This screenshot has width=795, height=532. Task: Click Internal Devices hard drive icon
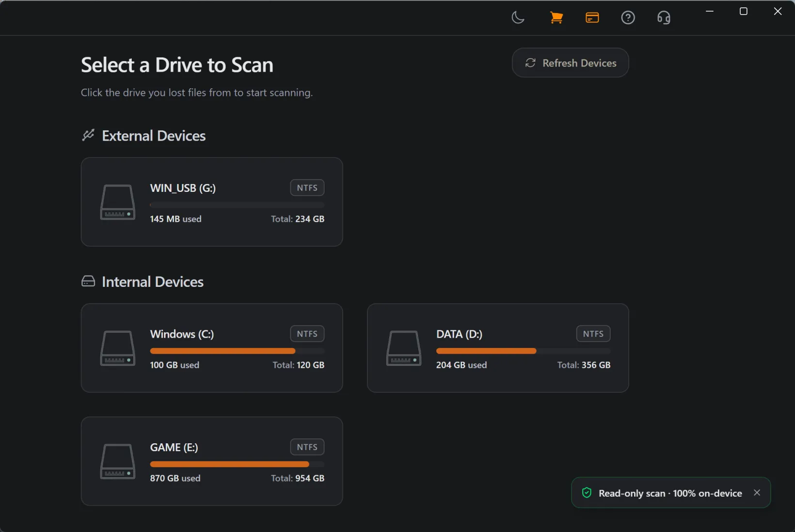(x=88, y=281)
